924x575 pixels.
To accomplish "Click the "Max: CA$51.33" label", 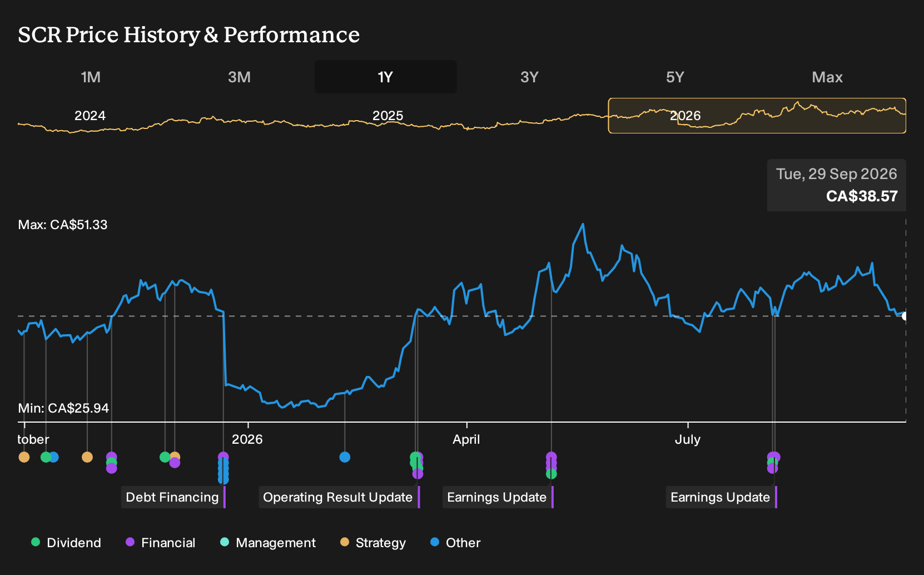I will [x=63, y=225].
